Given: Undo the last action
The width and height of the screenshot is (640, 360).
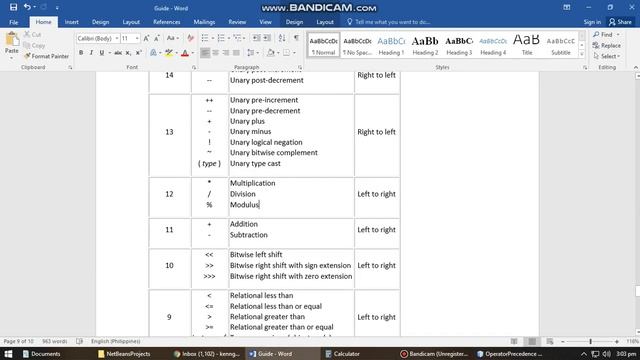Looking at the screenshot, I should point(27,7).
